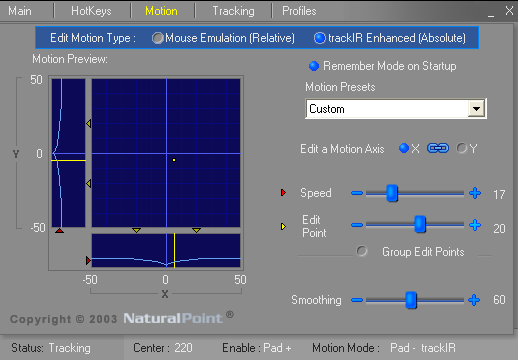Decrease Smoothing with the minus icon

[357, 300]
